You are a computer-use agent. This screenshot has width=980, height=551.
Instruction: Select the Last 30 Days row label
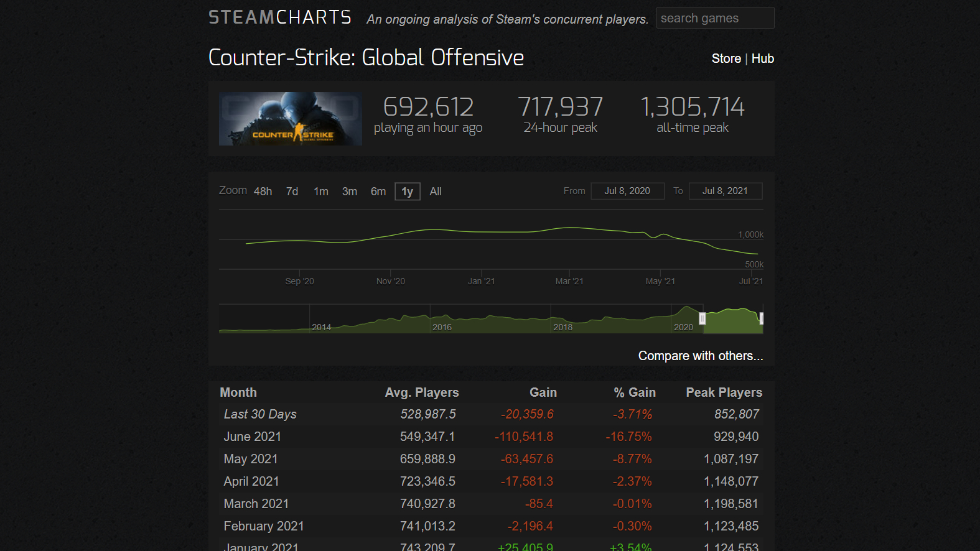coord(260,414)
